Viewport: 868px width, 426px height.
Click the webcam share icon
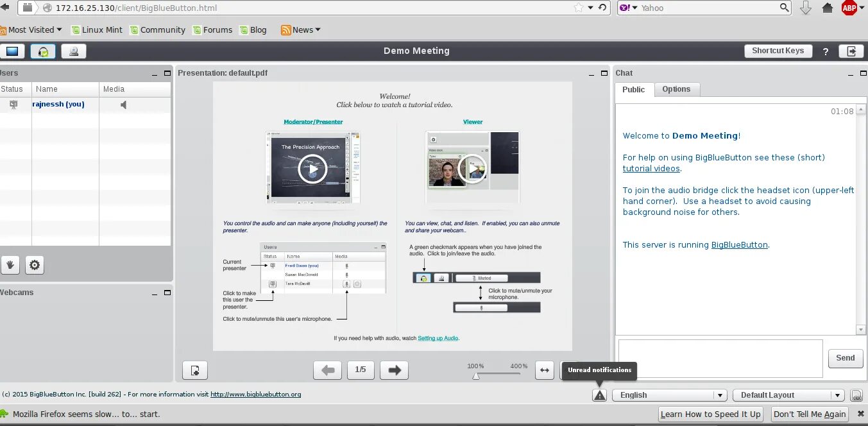tap(74, 51)
